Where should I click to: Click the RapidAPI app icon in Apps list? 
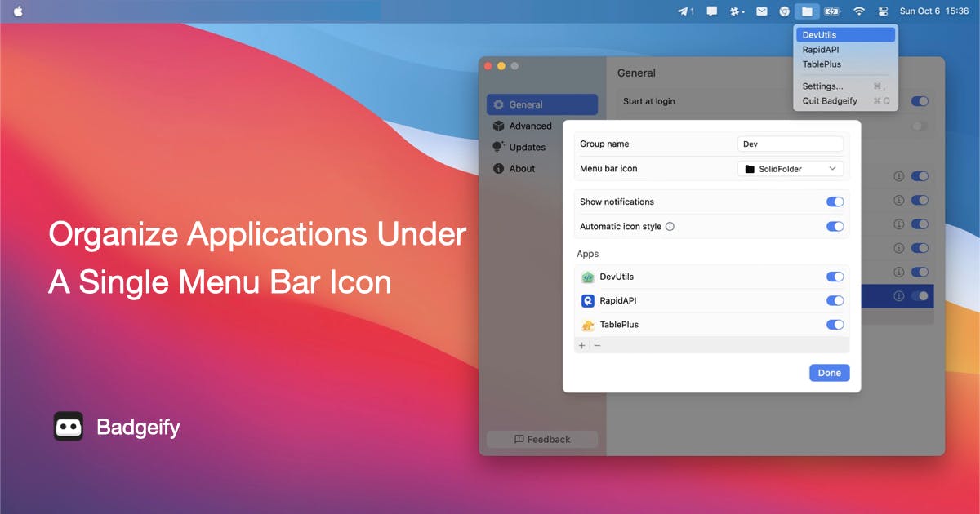(x=587, y=301)
